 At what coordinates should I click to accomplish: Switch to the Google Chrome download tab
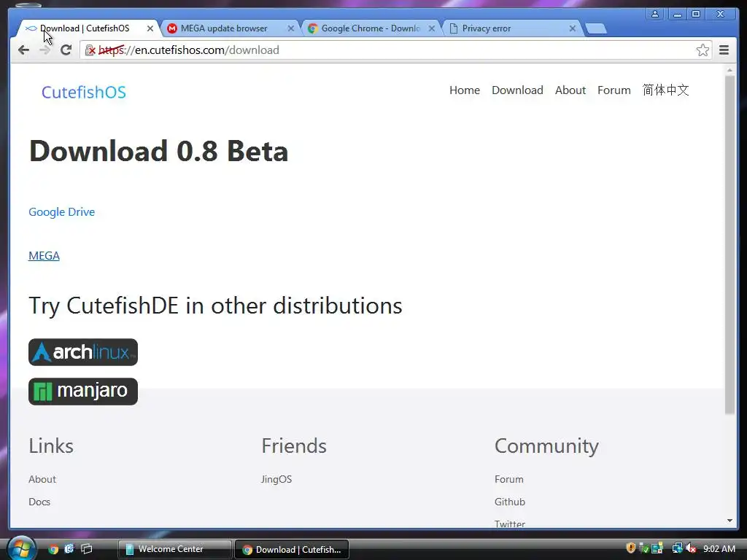370,28
